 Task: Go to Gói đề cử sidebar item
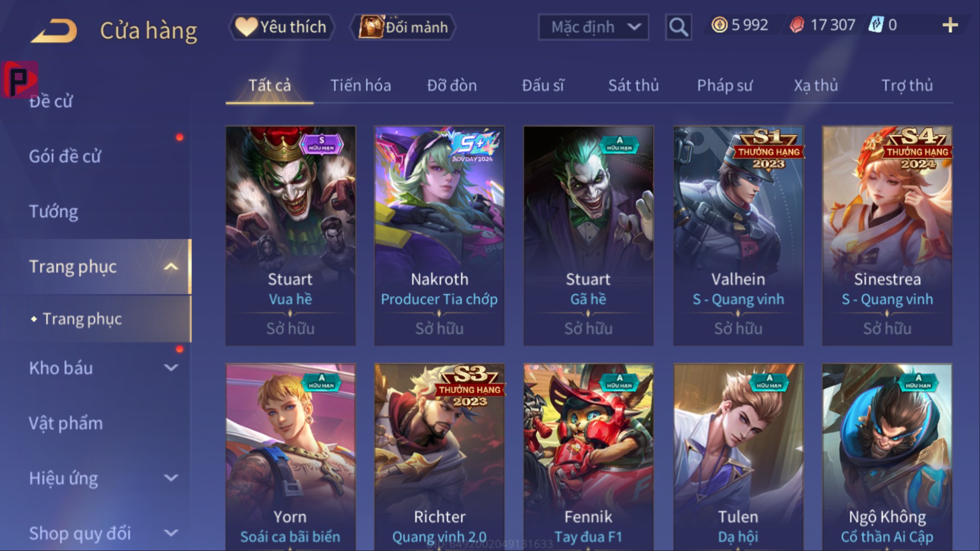tap(65, 157)
